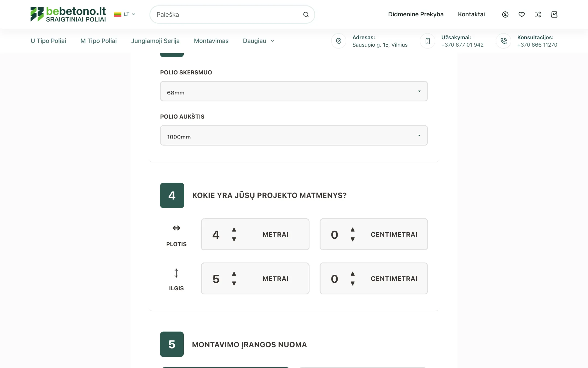This screenshot has height=368, width=588.
Task: Increase Ilgis metrai with up arrow
Action: [234, 274]
